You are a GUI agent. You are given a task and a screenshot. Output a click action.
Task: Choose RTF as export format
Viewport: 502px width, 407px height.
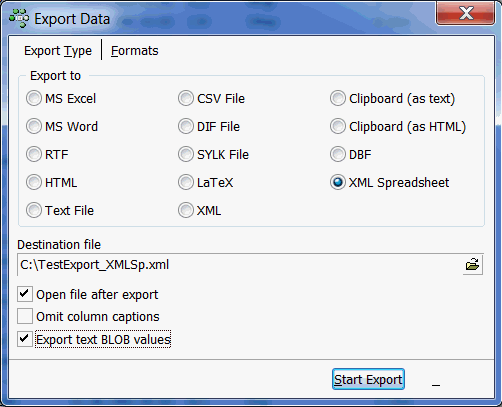click(x=34, y=155)
